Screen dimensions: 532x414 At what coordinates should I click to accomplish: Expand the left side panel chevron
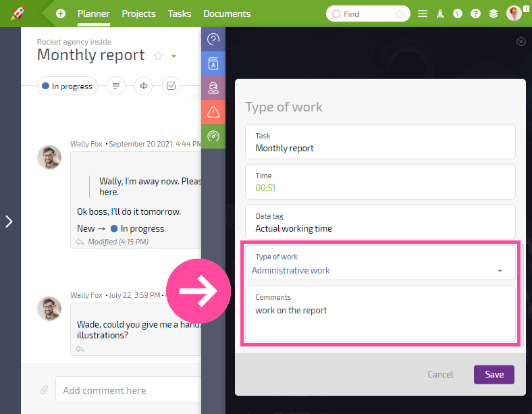point(9,222)
